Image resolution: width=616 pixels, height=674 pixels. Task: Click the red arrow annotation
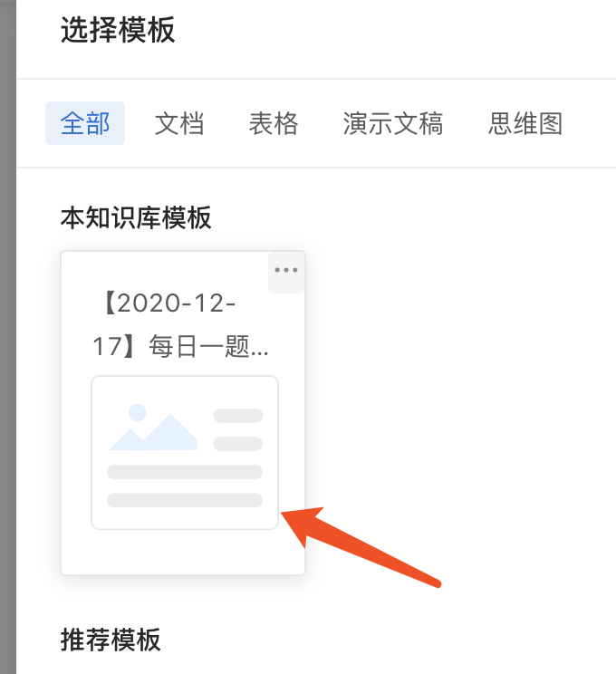tap(361, 546)
